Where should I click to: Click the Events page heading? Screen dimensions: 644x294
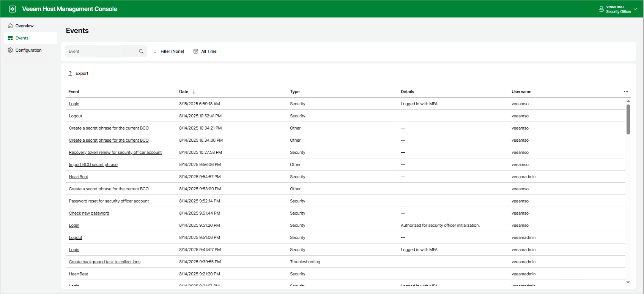pos(77,31)
